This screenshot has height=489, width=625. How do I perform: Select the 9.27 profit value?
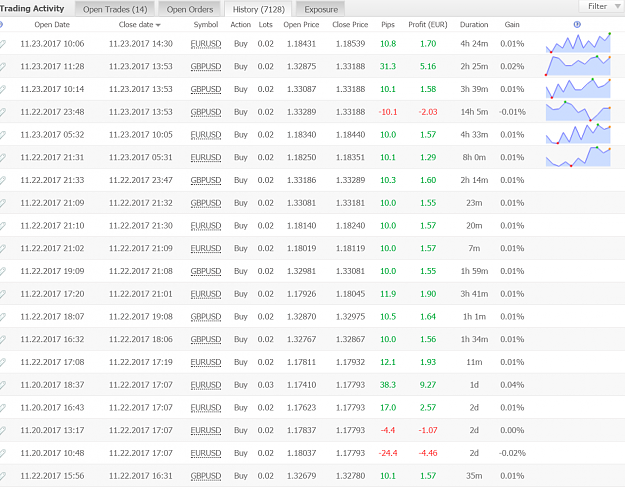(428, 385)
